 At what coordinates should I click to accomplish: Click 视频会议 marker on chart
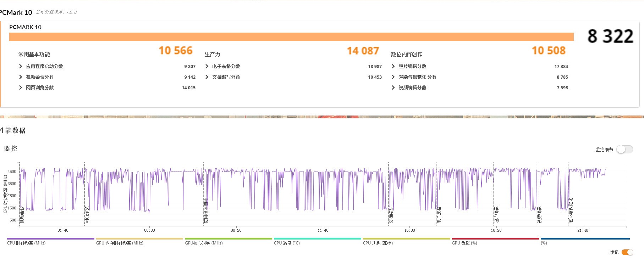22,215
